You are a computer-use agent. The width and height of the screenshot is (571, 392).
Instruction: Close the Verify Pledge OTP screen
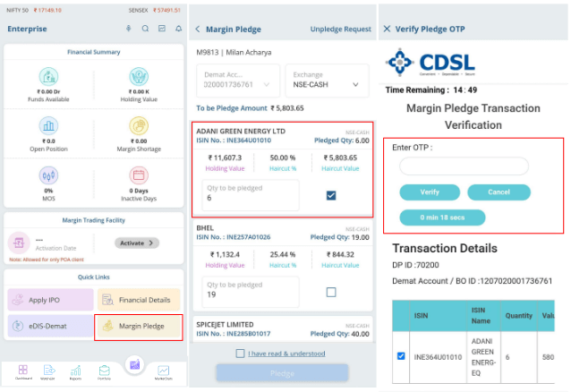coord(387,29)
